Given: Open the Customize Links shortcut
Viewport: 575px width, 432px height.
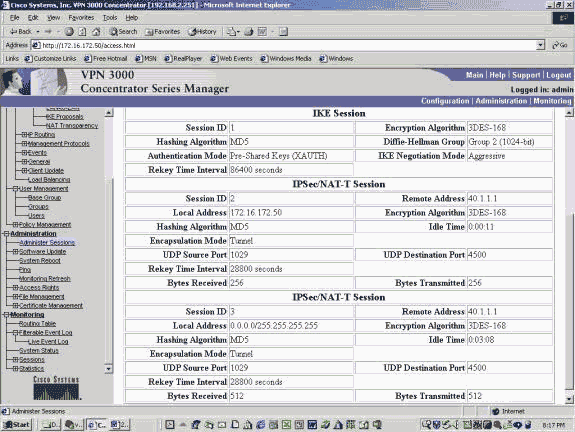Looking at the screenshot, I should pos(50,59).
